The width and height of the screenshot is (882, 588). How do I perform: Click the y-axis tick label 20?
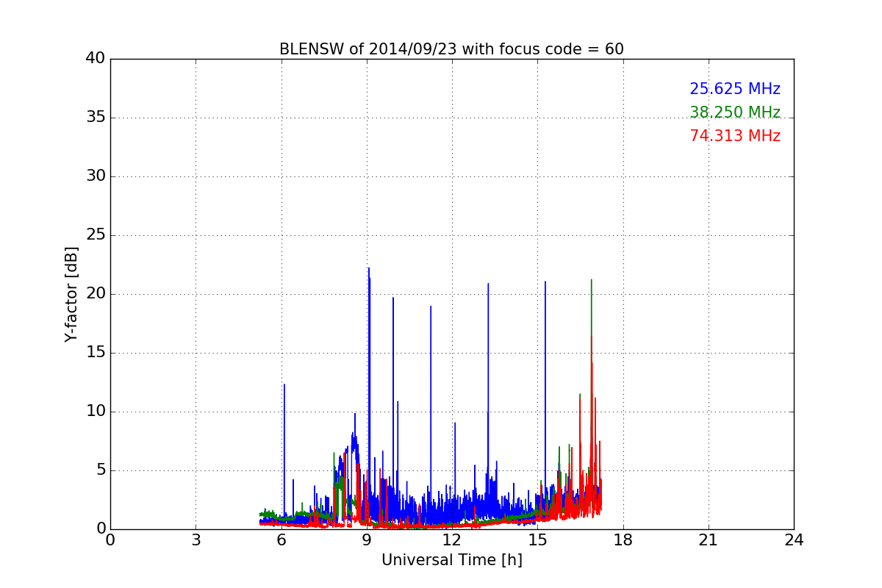95,294
